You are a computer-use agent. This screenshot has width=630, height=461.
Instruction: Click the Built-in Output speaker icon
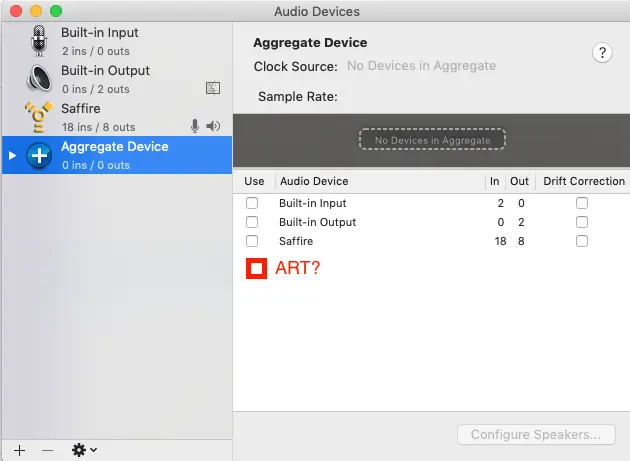coord(40,78)
